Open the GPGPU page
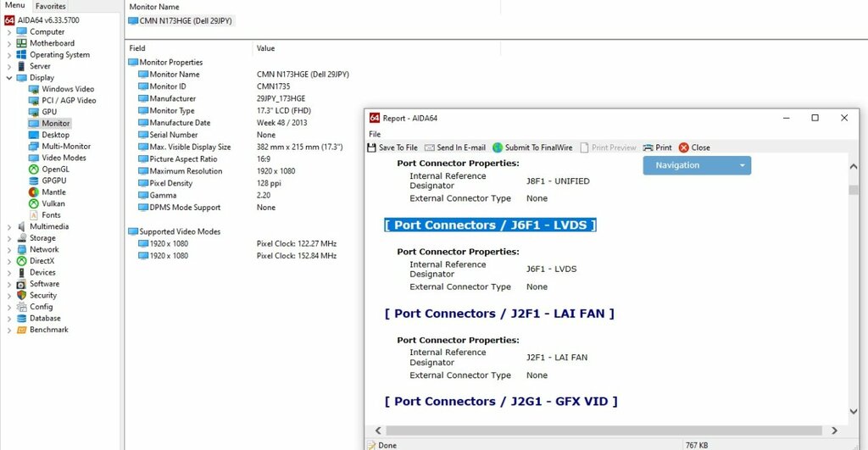The height and width of the screenshot is (450, 868). 35,181
